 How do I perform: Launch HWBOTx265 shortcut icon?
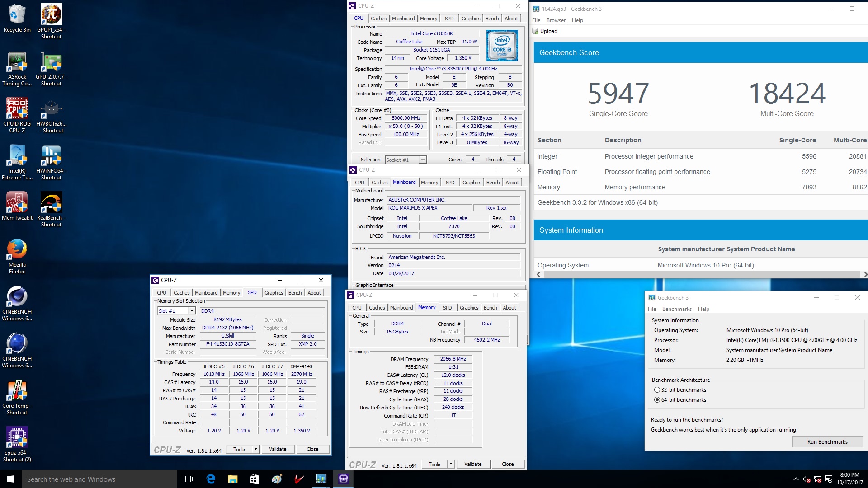coord(51,116)
